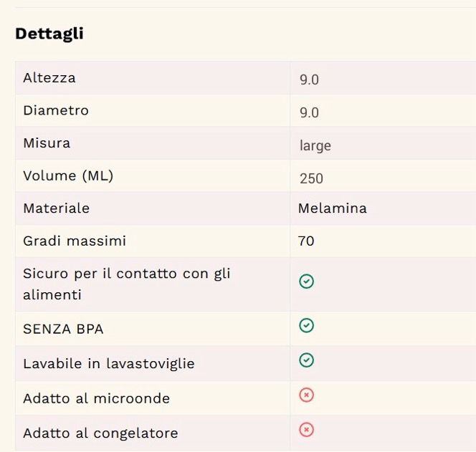The width and height of the screenshot is (476, 452).
Task: Click the red X icon for microonde
Action: point(306,395)
